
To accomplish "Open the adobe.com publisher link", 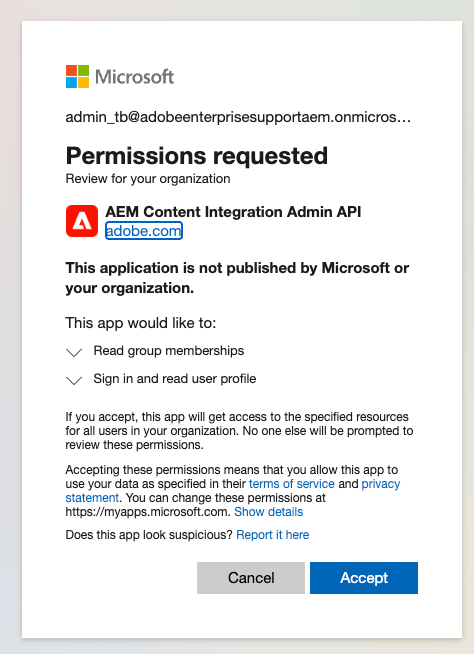I will (144, 231).
